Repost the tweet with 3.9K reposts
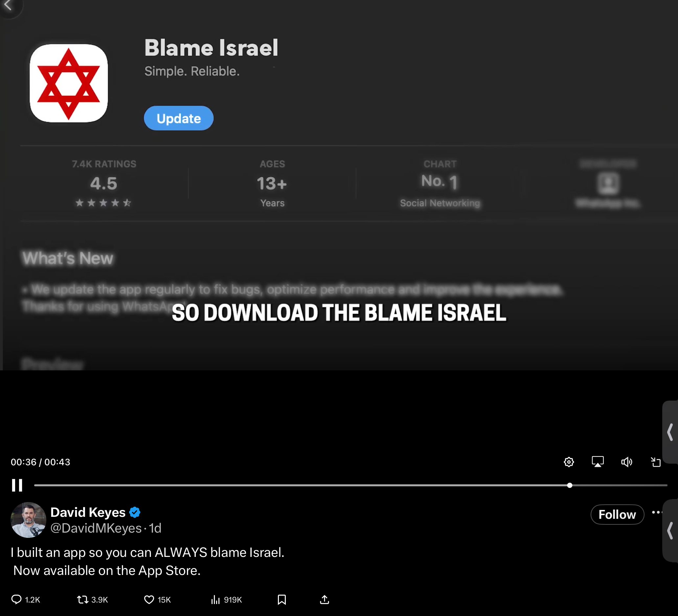 [83, 600]
